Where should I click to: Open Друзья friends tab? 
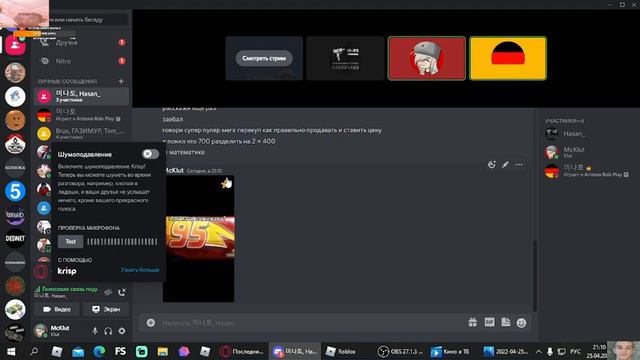click(x=81, y=42)
